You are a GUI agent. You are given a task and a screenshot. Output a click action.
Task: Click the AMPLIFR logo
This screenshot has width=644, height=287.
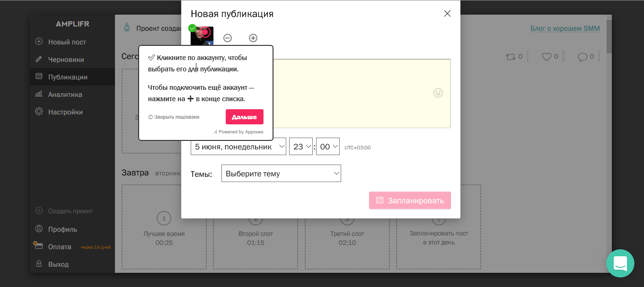72,24
